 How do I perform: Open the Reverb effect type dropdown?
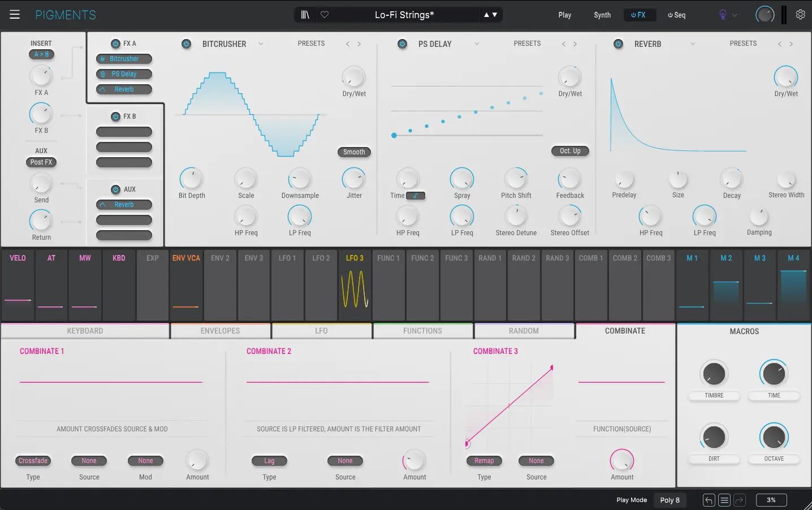pyautogui.click(x=693, y=44)
